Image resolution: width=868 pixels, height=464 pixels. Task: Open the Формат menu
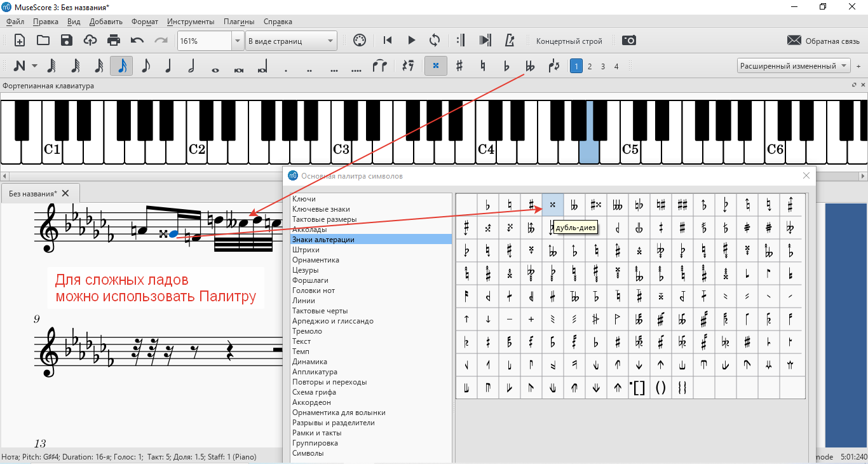click(145, 22)
